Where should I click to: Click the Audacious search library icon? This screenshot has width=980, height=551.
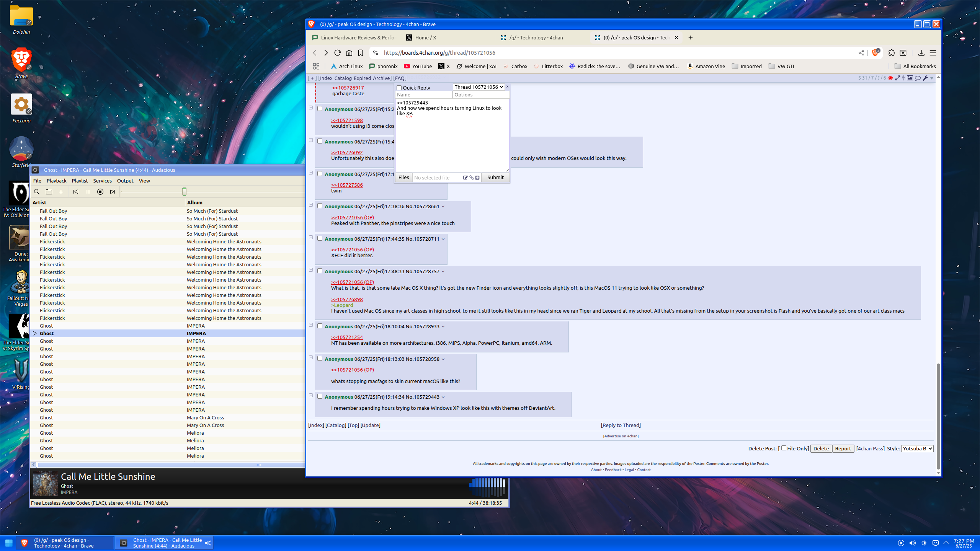pyautogui.click(x=37, y=192)
